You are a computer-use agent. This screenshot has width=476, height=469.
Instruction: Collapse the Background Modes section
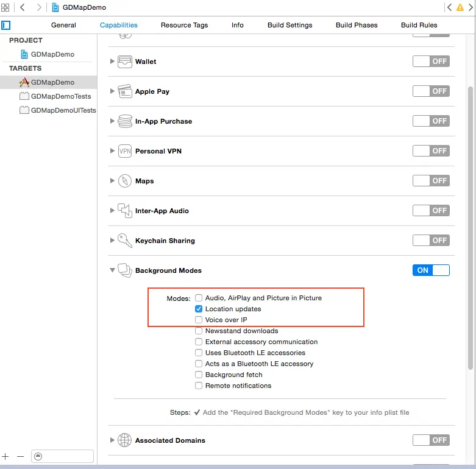pyautogui.click(x=112, y=270)
